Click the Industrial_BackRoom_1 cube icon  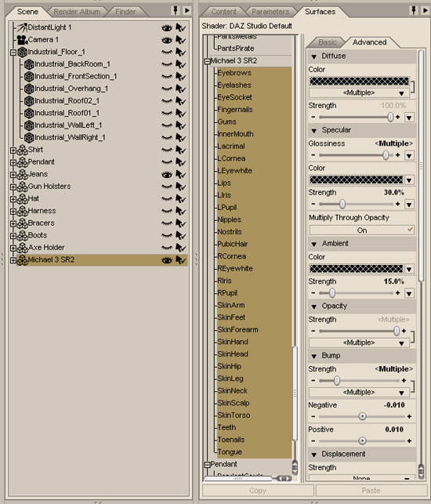pyautogui.click(x=29, y=64)
